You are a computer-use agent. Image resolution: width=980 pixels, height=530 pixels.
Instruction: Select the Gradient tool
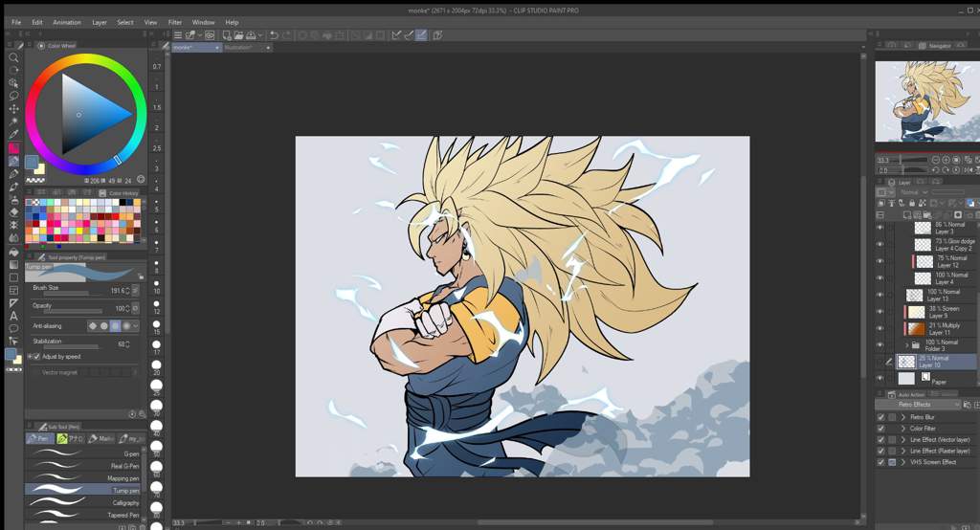(13, 264)
